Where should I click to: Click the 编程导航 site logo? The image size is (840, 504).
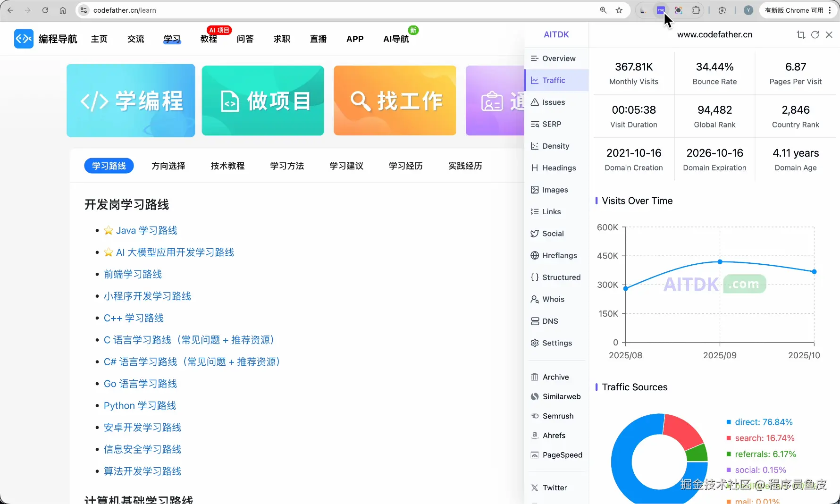(x=46, y=39)
